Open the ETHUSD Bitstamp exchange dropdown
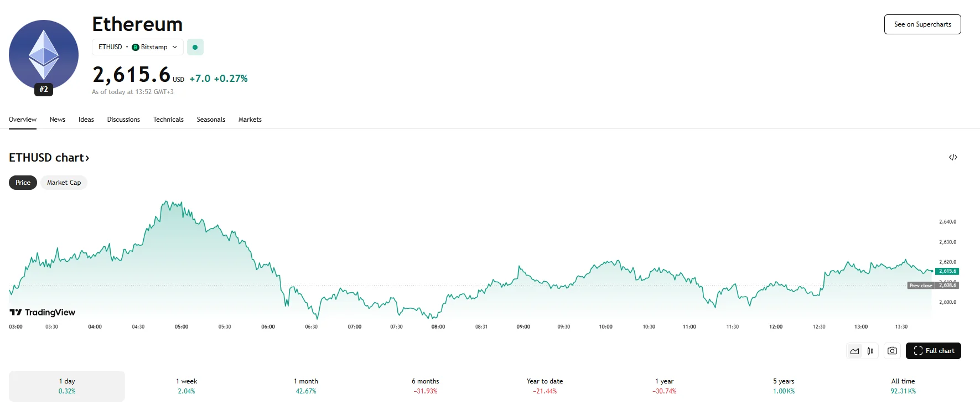 [x=138, y=47]
